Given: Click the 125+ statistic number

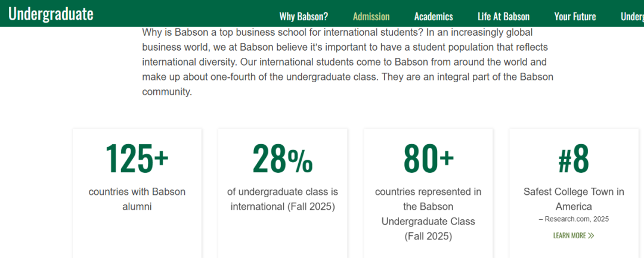Looking at the screenshot, I should pos(137,158).
